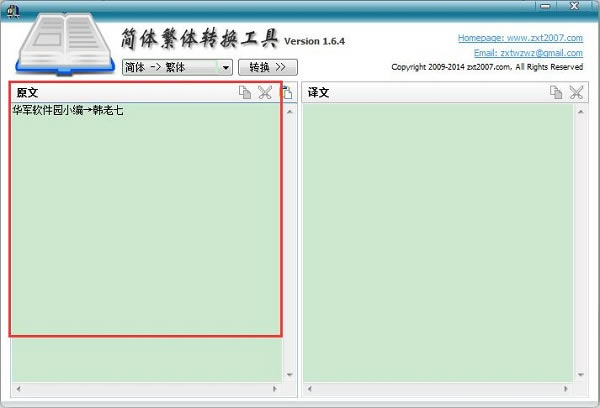Click the cut scissors icon in 译文 panel
This screenshot has width=600, height=408.
[576, 93]
